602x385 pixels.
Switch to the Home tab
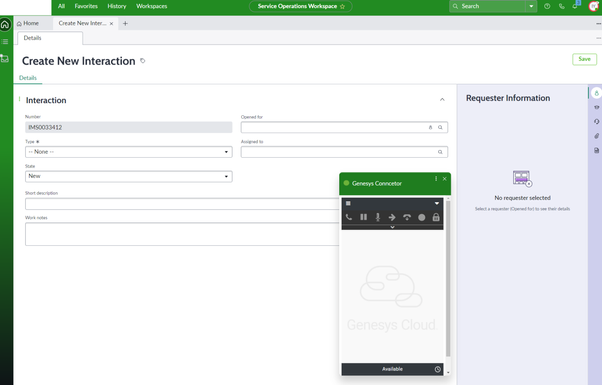[28, 23]
